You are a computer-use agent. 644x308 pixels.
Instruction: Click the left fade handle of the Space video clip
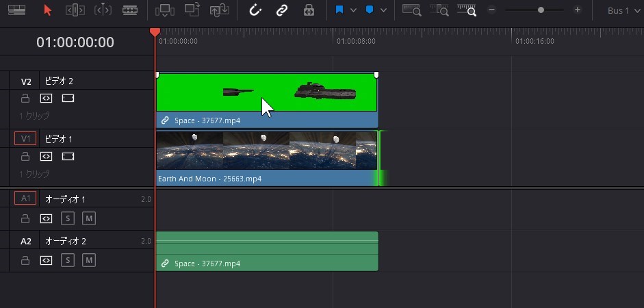coord(157,75)
